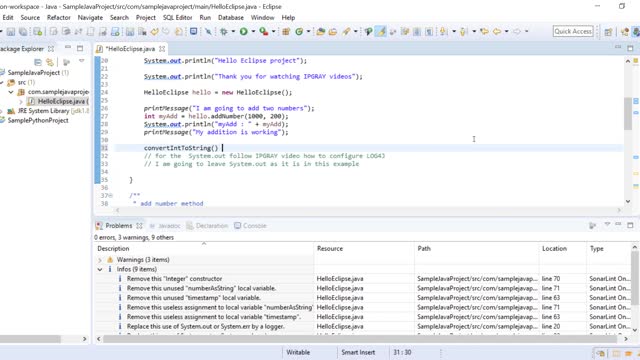This screenshot has width=640, height=360.
Task: Collapse the src folder node
Action: click(x=2, y=82)
